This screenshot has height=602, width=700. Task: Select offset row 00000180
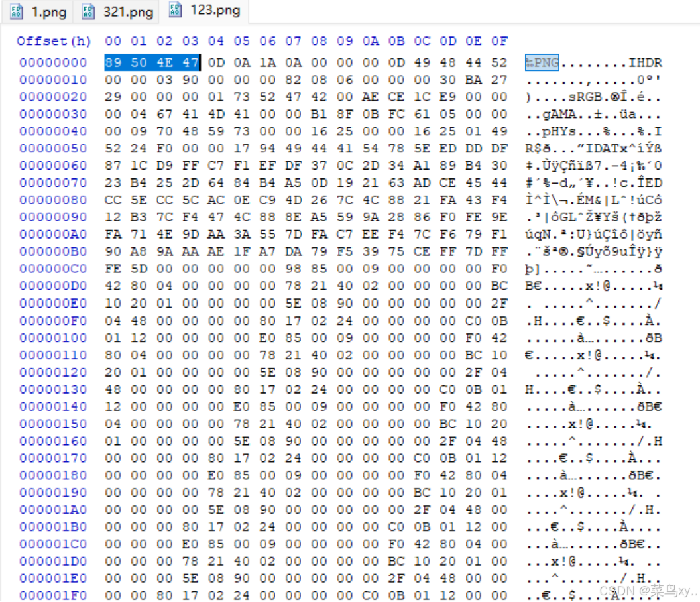click(53, 475)
